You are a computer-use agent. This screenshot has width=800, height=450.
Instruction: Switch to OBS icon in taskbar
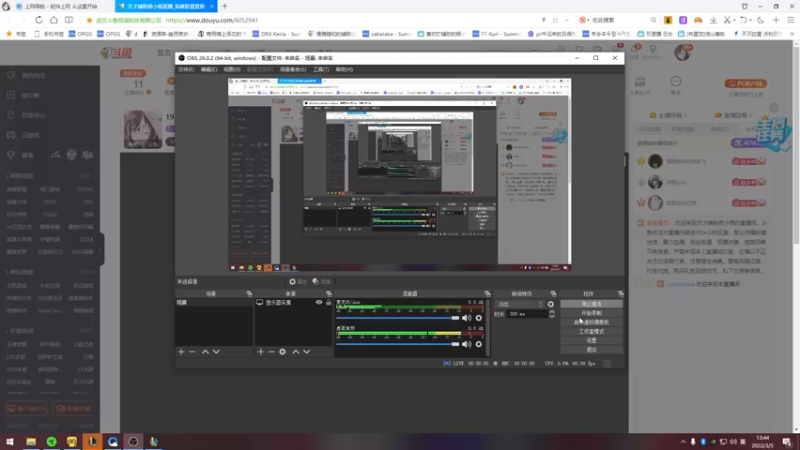[x=133, y=441]
